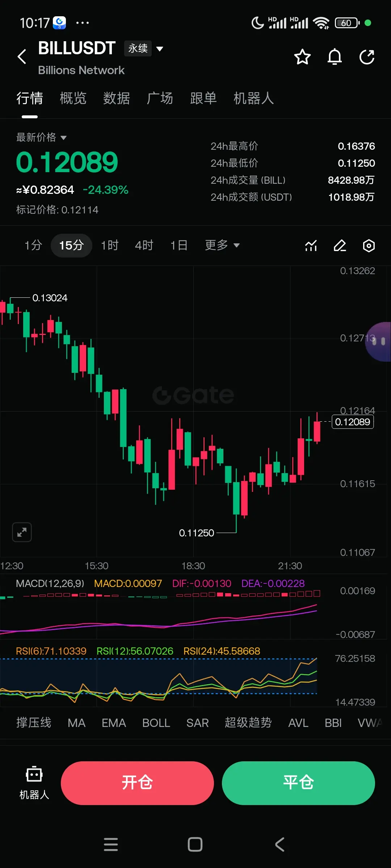Expand the 最新价格 price type dropdown

pos(41,137)
